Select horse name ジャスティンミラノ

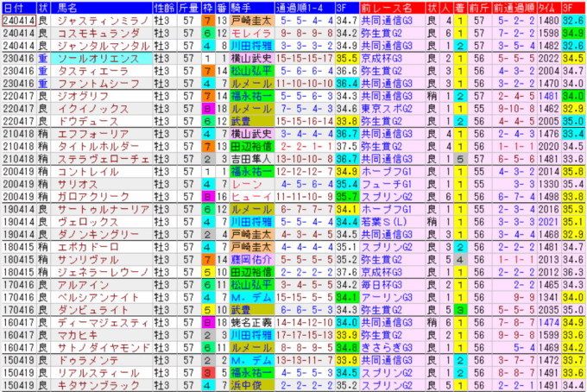pos(103,21)
